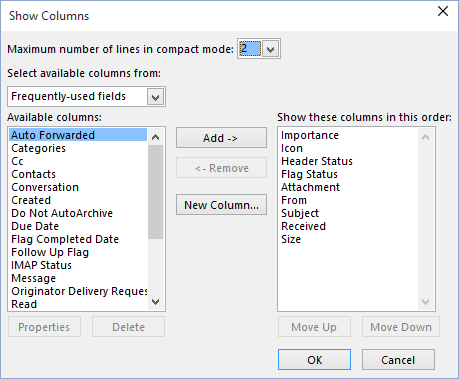Viewport: 459px width, 379px height.
Task: Select Contacts in Available columns
Action: pos(78,174)
